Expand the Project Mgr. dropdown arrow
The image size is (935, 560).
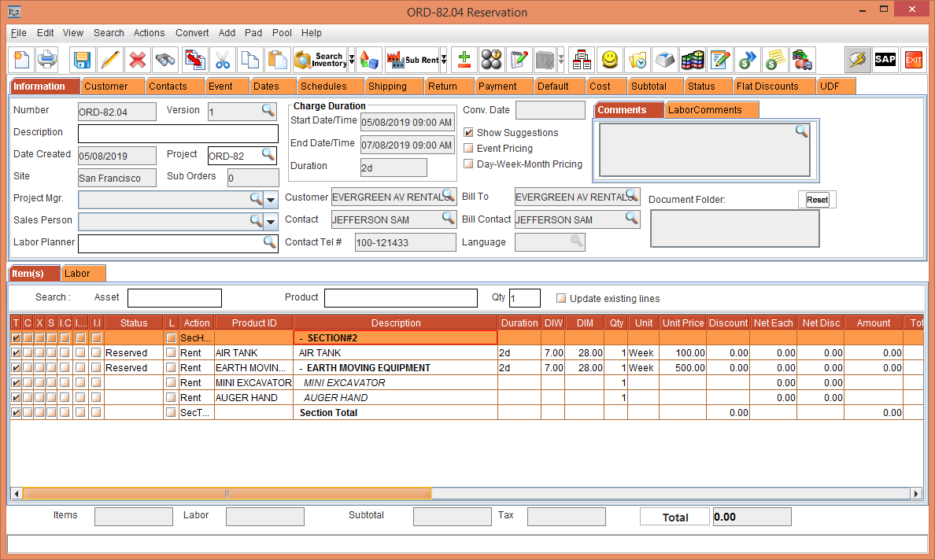pyautogui.click(x=271, y=200)
